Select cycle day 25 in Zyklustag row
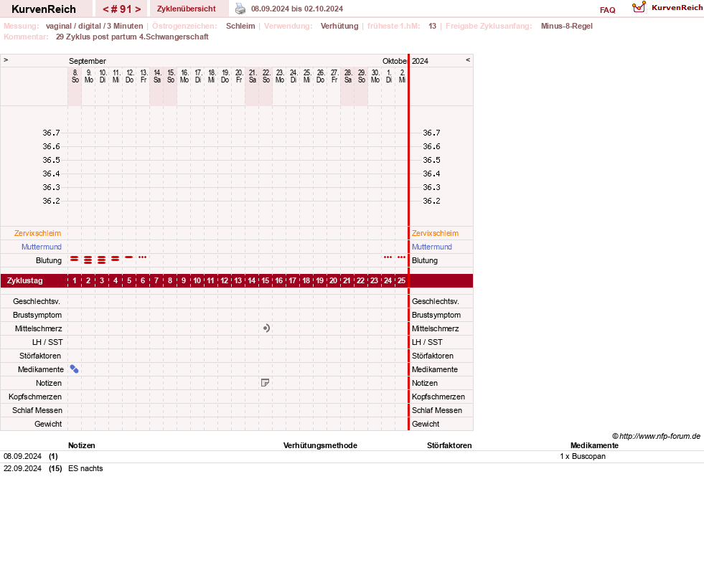This screenshot has height=588, width=704. click(401, 281)
